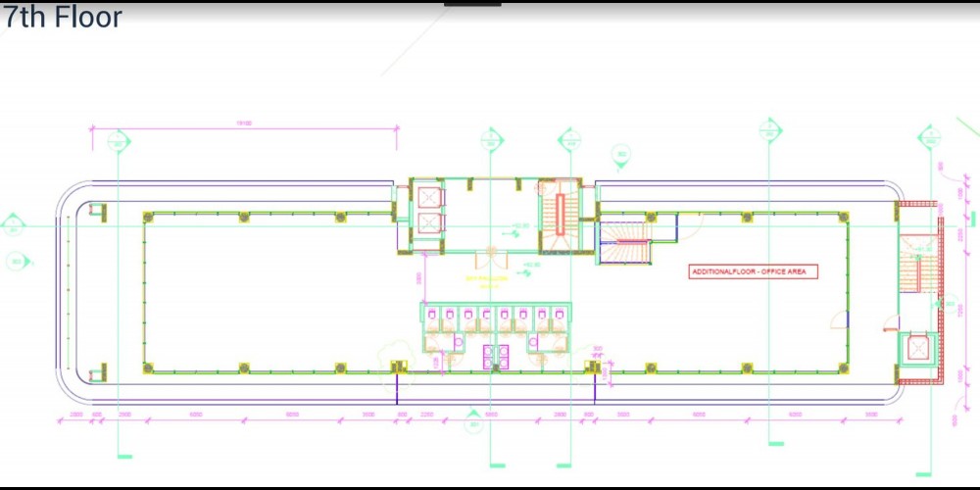
Task: Click the section marker on the far left edge
Action: point(12,225)
